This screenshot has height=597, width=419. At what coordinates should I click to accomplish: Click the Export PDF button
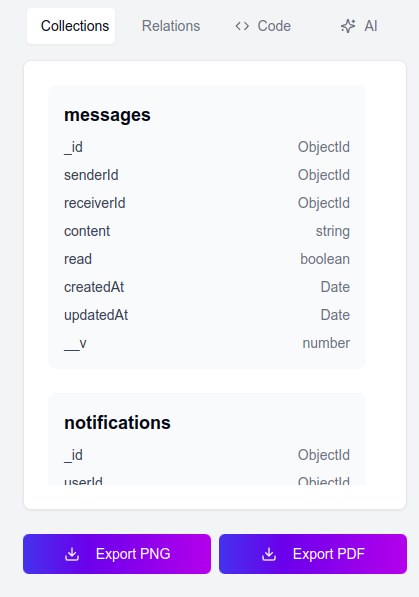pyautogui.click(x=313, y=554)
